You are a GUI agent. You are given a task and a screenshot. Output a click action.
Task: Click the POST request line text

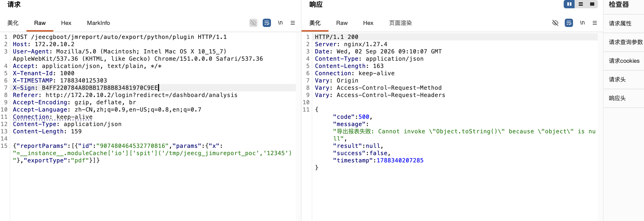coord(120,37)
